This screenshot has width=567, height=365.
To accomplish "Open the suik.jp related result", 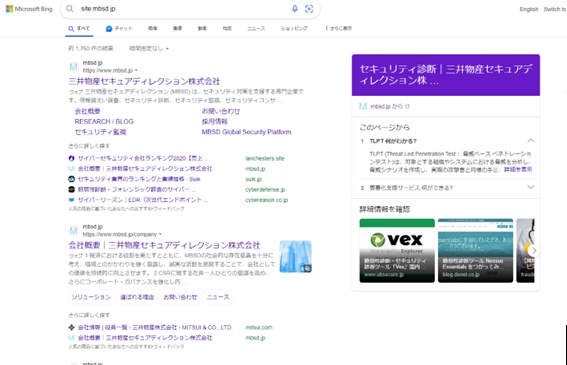I will point(139,179).
